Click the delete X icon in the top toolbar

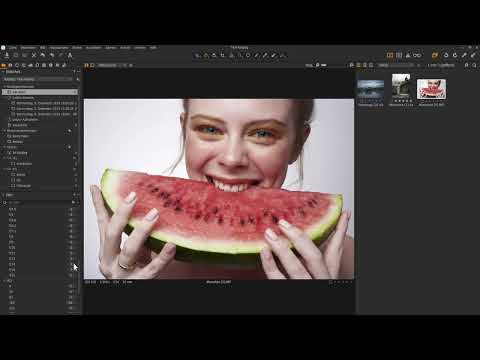pos(34,55)
